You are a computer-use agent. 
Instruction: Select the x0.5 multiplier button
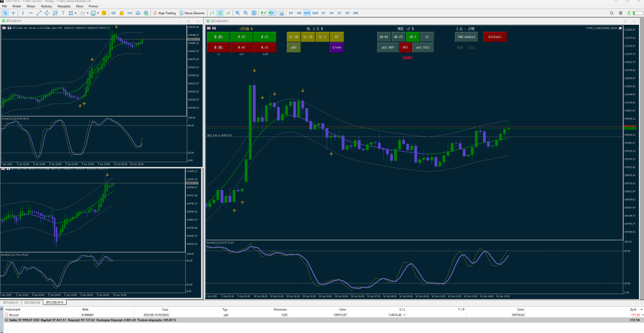coord(412,37)
